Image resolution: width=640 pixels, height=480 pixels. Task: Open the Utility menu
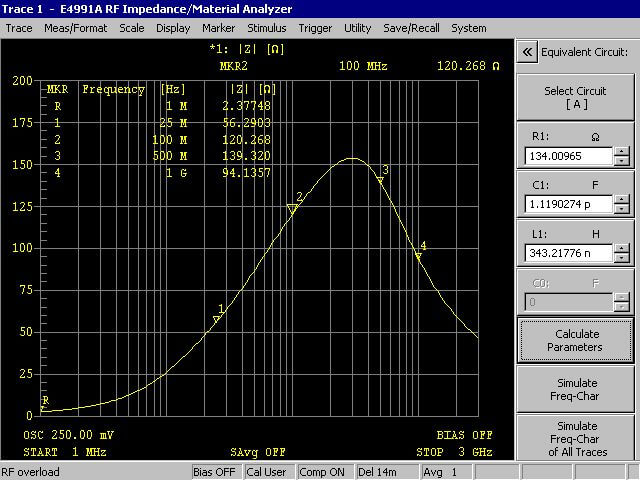pos(358,28)
